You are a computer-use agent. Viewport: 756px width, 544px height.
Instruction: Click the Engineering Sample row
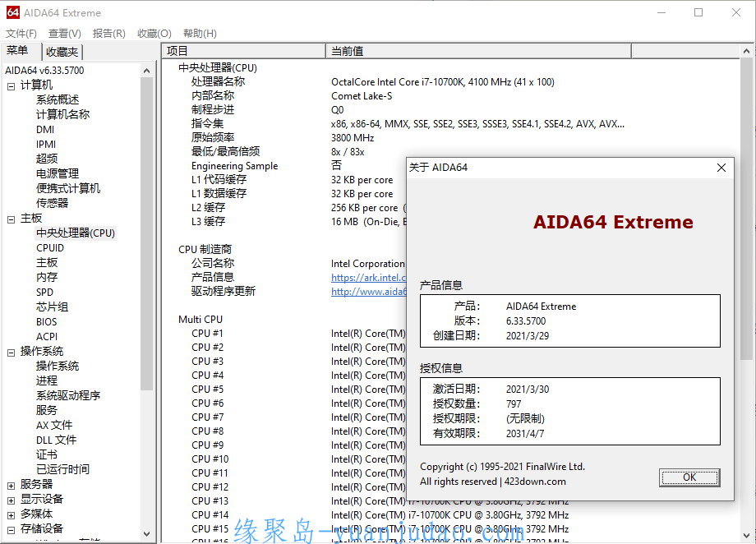285,166
